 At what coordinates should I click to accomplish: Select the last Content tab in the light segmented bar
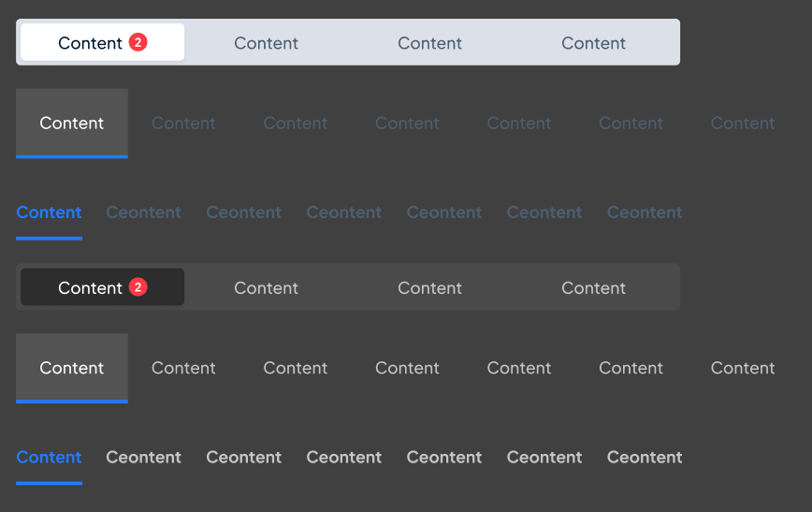[593, 43]
